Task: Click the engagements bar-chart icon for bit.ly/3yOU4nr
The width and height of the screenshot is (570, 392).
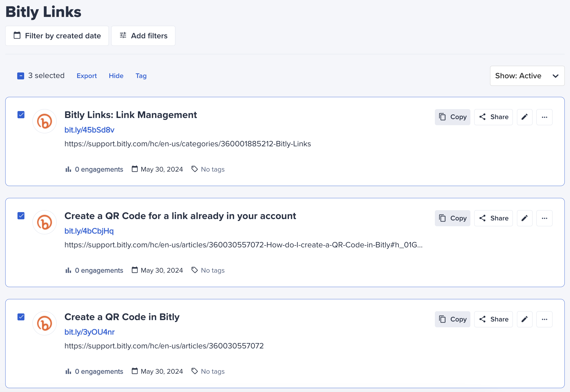Action: (x=68, y=371)
